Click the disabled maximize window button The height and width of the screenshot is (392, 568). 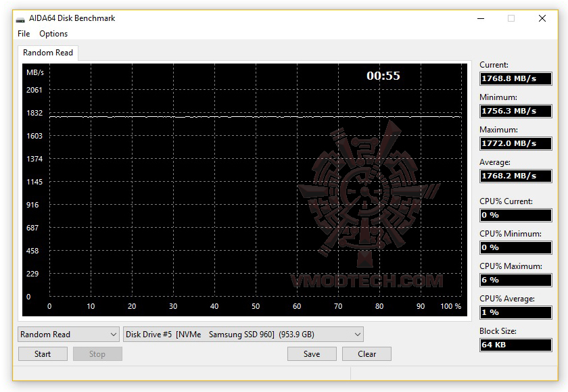click(x=511, y=18)
